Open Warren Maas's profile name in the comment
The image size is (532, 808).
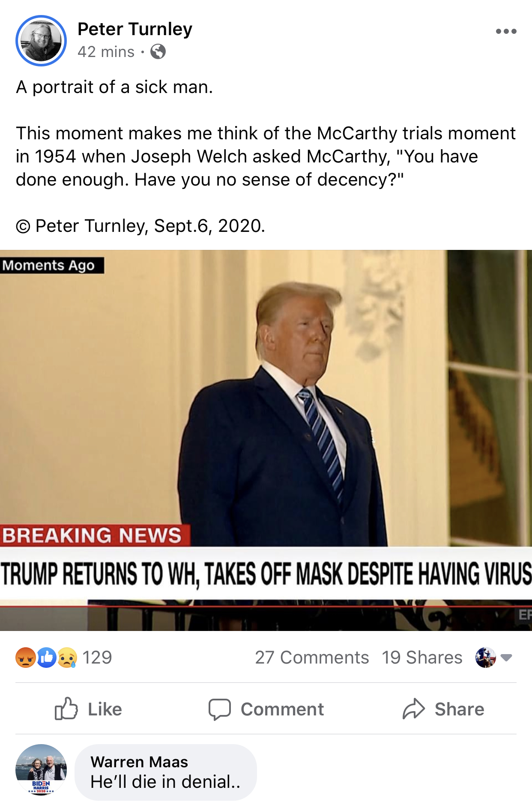[139, 762]
